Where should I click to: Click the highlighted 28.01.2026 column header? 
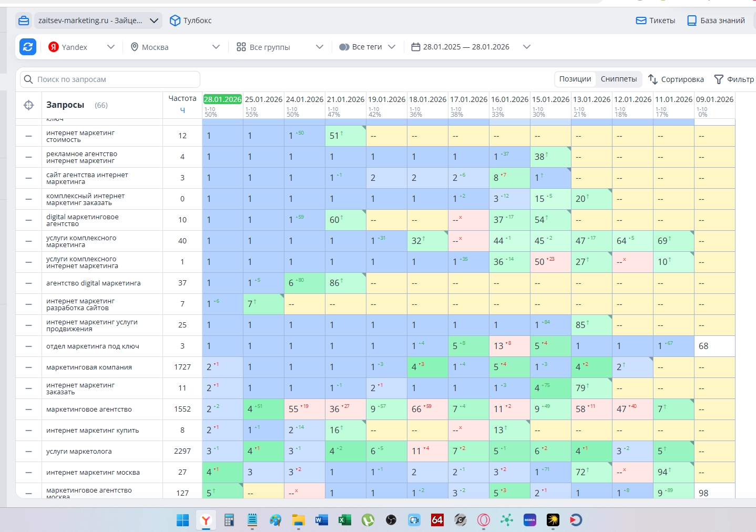(222, 99)
